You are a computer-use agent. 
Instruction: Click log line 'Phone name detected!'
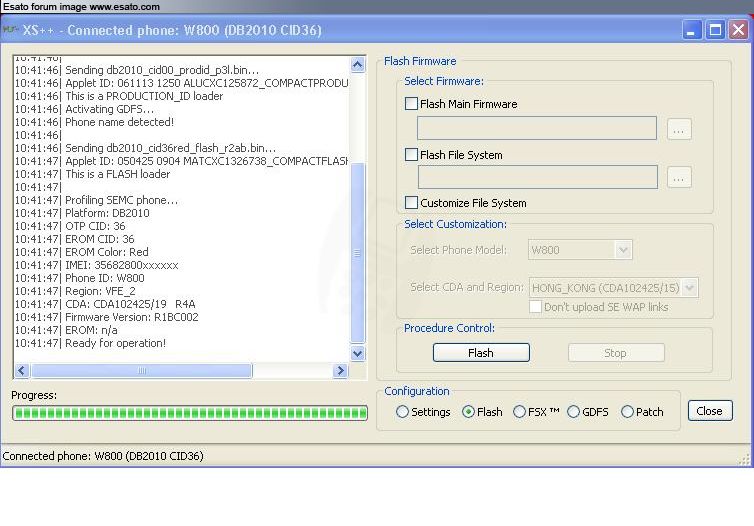119,122
